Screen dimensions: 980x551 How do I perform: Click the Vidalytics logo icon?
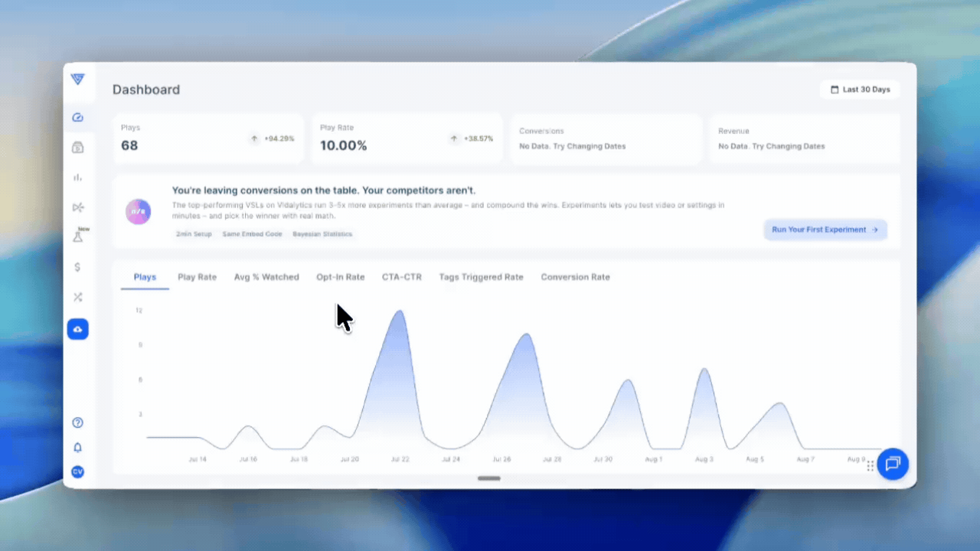(77, 79)
